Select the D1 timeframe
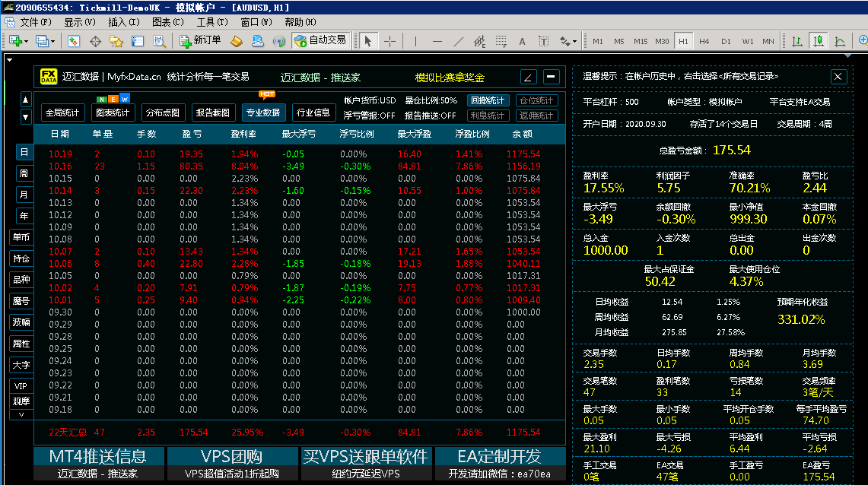 point(726,42)
